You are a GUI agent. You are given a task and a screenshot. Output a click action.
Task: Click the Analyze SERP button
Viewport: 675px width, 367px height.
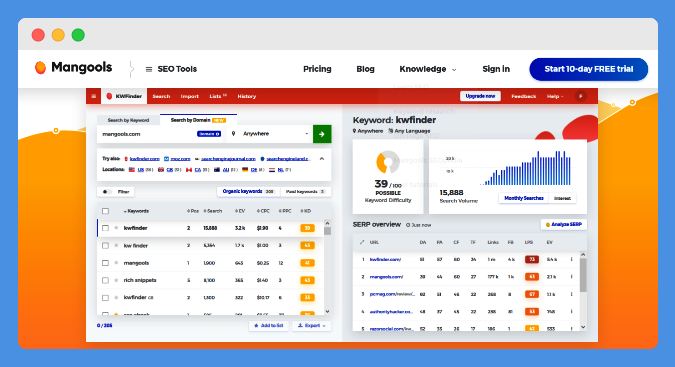(564, 225)
